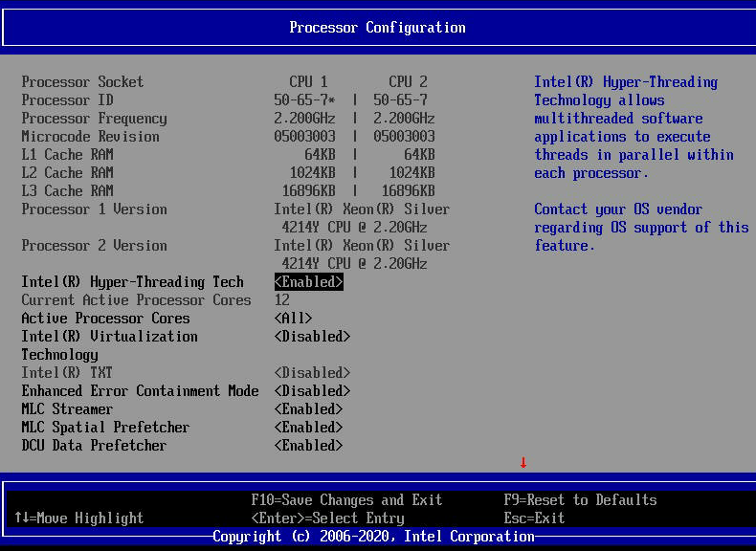Select the Enhanced Error Containment Mode label

click(141, 391)
